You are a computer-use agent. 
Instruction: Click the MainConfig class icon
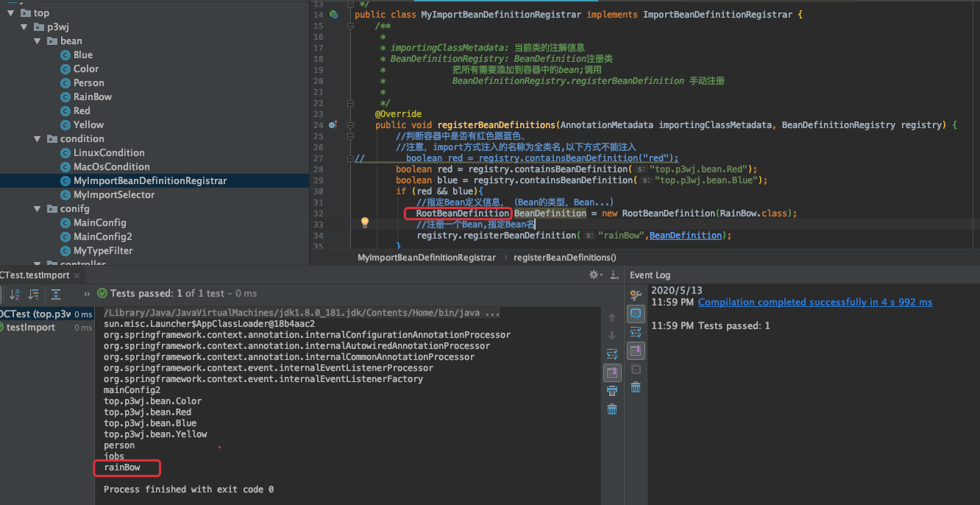coord(65,222)
